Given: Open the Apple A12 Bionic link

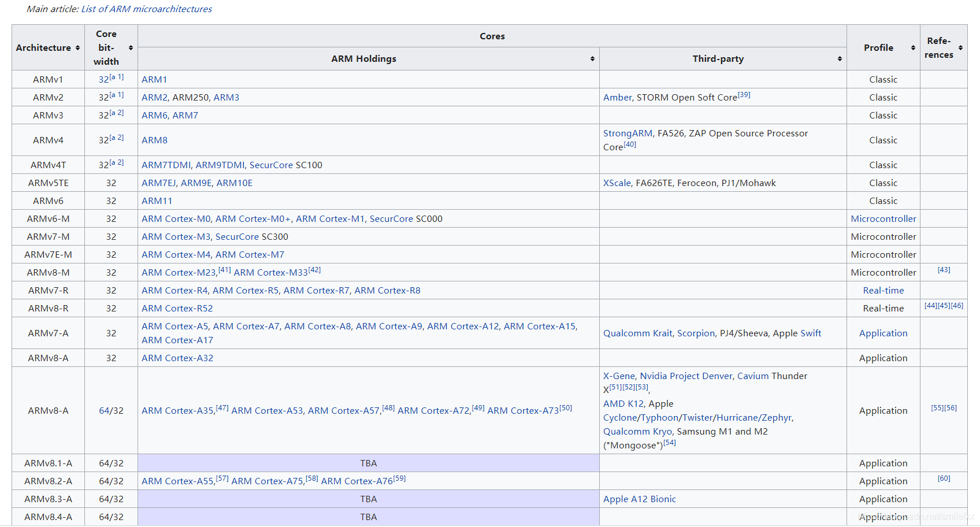Looking at the screenshot, I should [x=639, y=499].
